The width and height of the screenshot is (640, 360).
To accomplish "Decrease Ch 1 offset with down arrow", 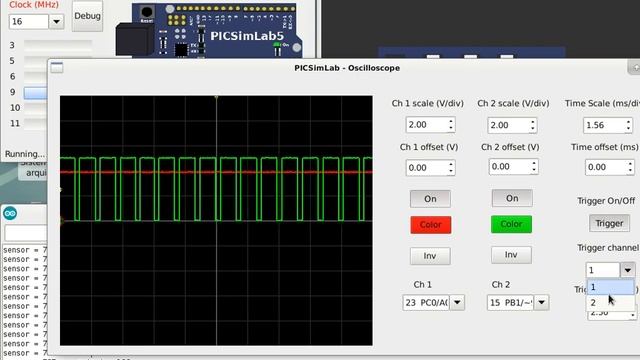I will pos(451,171).
